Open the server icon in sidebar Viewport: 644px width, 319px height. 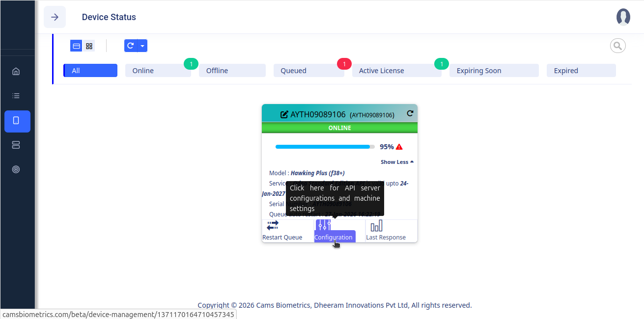pyautogui.click(x=16, y=145)
